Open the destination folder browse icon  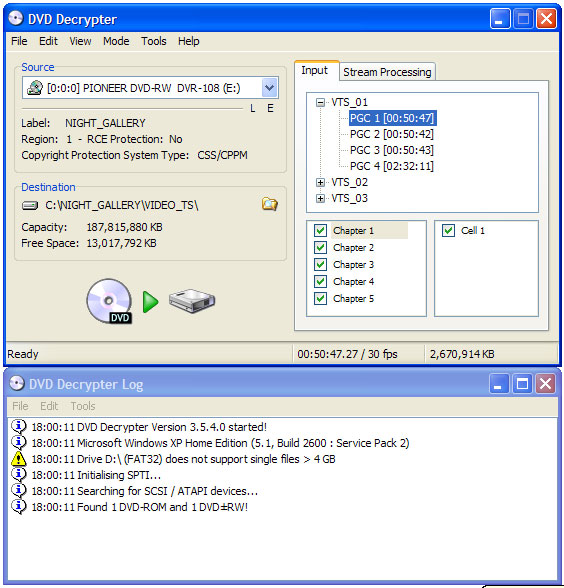(270, 204)
